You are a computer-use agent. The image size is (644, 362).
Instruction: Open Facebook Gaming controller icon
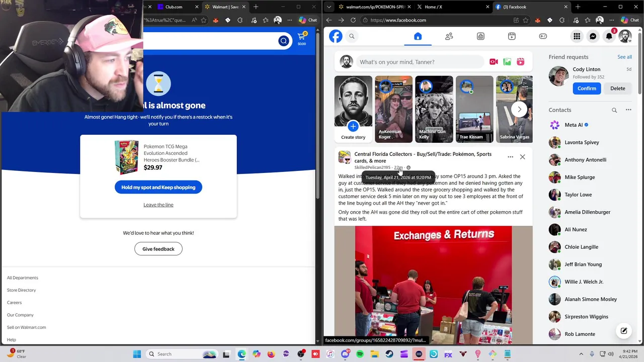(x=543, y=36)
